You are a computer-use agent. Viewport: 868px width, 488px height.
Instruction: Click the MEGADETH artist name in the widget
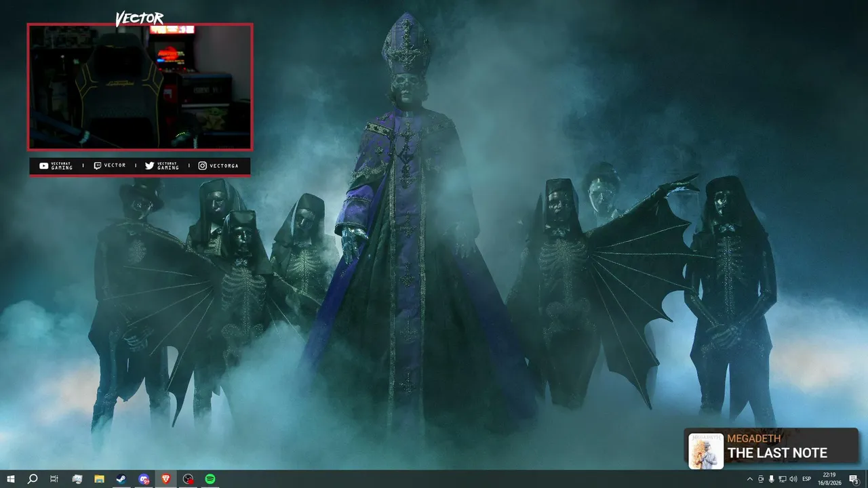[x=754, y=439]
